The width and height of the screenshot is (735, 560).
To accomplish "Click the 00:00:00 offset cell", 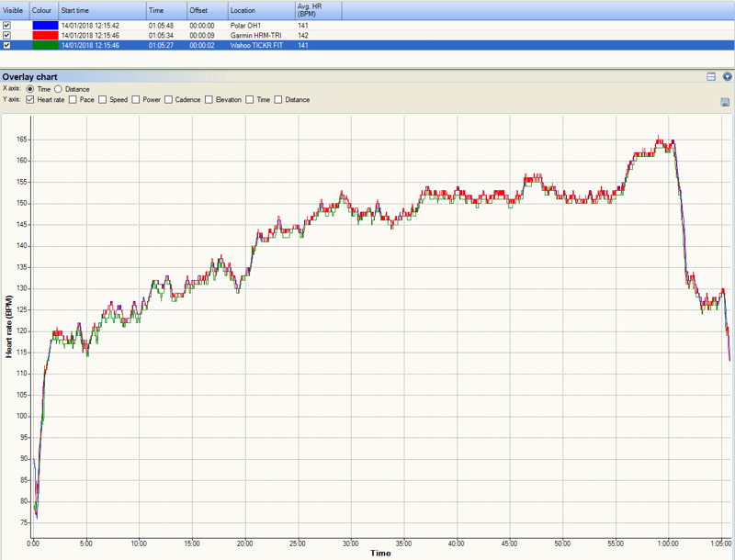I will [202, 26].
